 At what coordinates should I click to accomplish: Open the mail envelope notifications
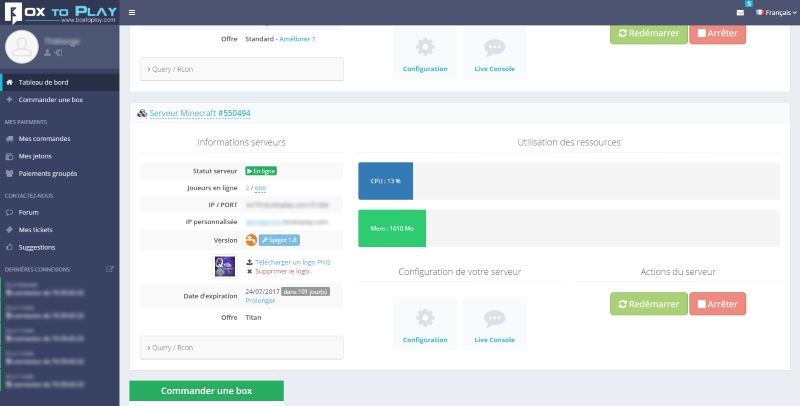740,13
